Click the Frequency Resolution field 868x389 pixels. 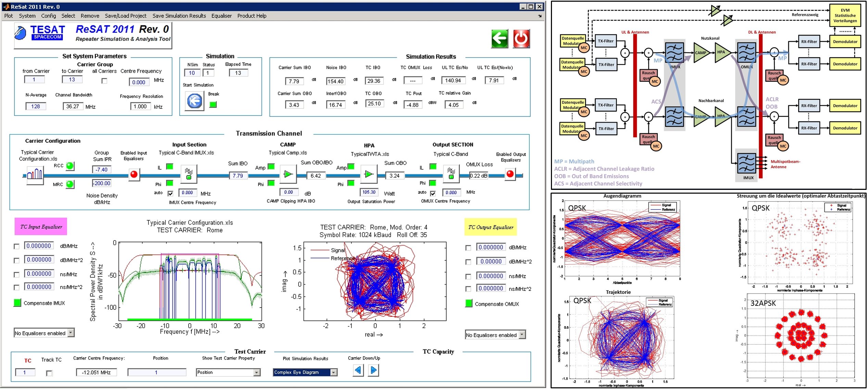pos(140,106)
